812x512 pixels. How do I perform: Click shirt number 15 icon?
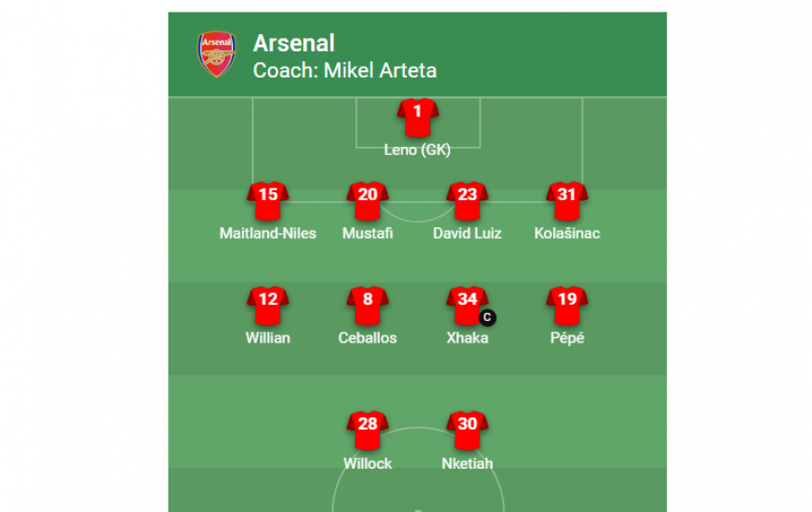point(268,201)
